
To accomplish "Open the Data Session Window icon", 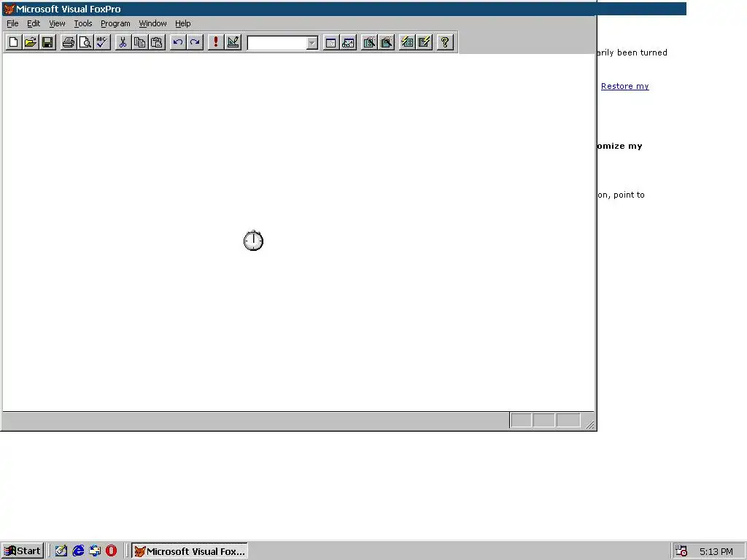I will coord(348,42).
